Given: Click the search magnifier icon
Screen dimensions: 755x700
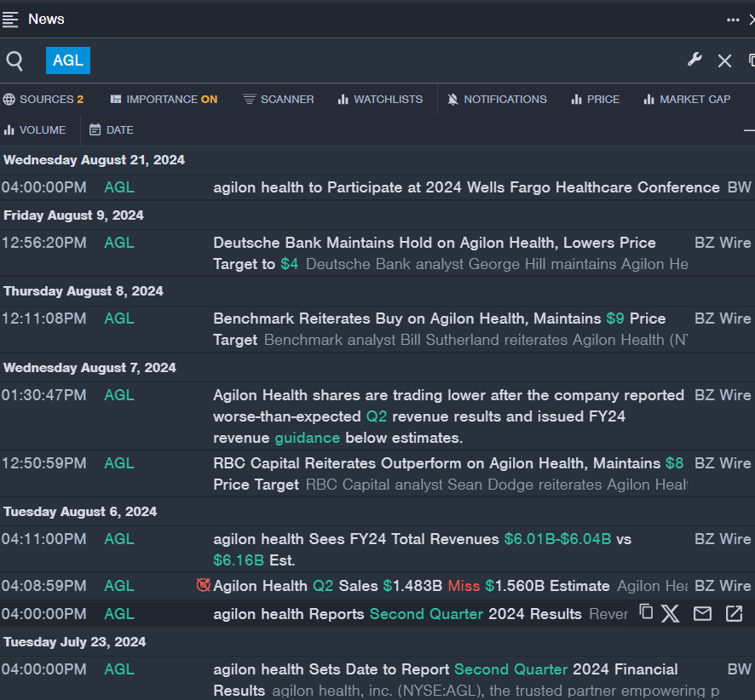Looking at the screenshot, I should pyautogui.click(x=14, y=60).
